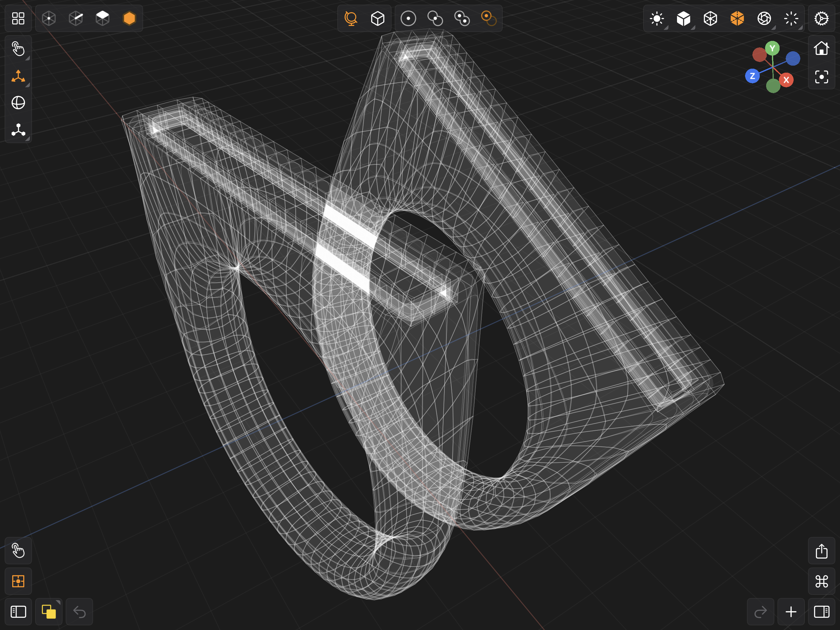This screenshot has width=840, height=630.
Task: Show the right sidebar panel
Action: (821, 612)
